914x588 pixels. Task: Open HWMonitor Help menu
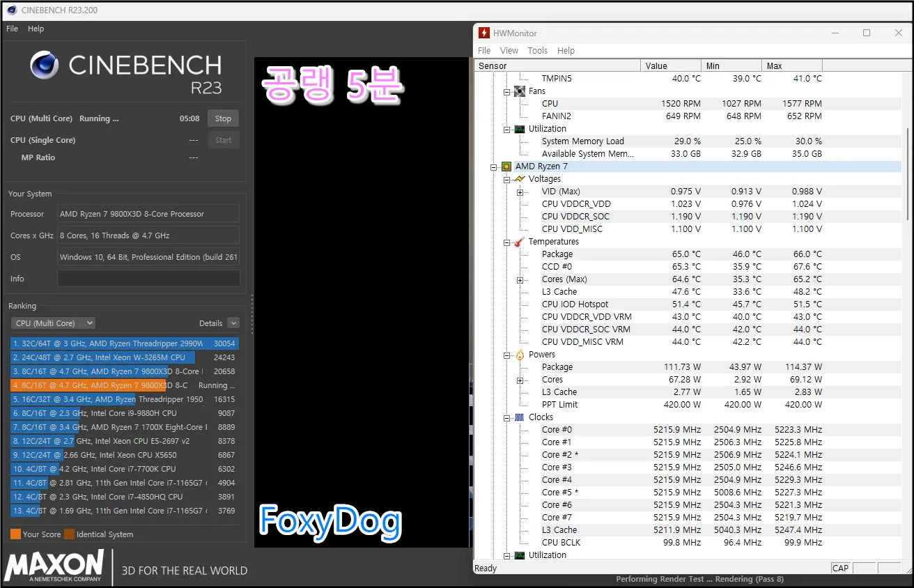[566, 51]
